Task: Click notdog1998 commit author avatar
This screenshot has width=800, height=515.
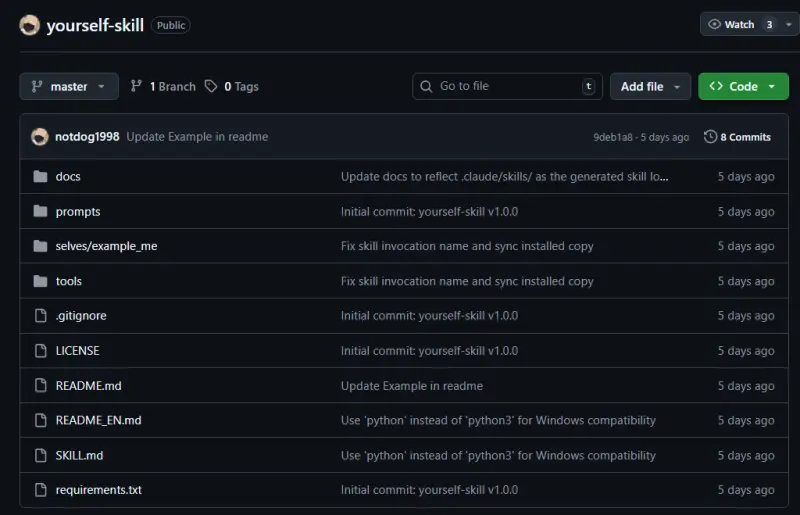Action: [40, 137]
